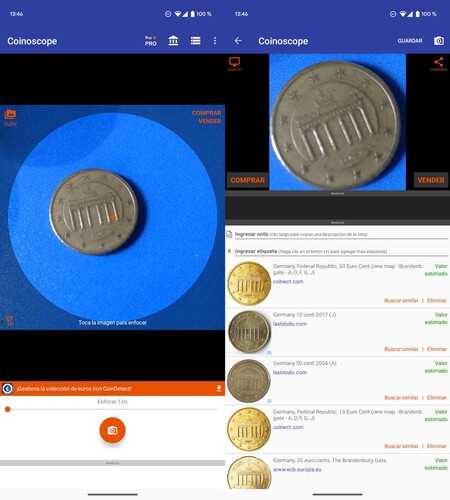Tap GUARDAR to save the result

(x=410, y=41)
